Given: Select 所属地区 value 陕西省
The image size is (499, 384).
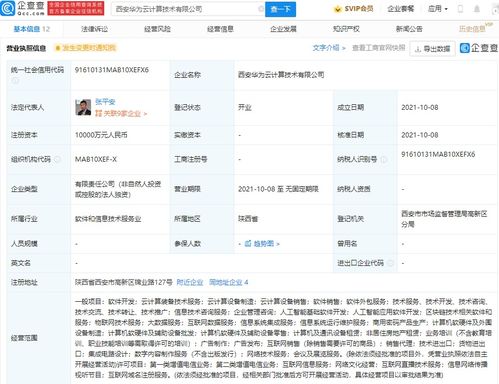Looking at the screenshot, I should (248, 219).
